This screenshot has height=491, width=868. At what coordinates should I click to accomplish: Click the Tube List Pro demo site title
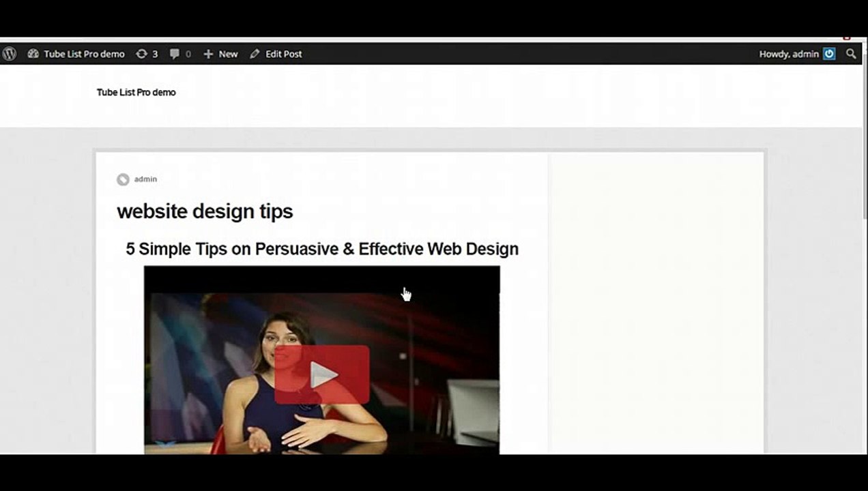[136, 92]
